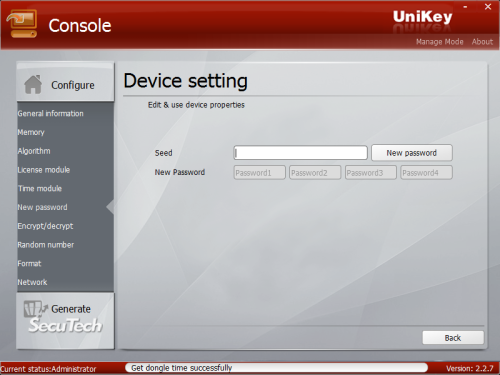The width and height of the screenshot is (500, 375).
Task: Click the 'Current status:Administrator' text
Action: [x=48, y=369]
